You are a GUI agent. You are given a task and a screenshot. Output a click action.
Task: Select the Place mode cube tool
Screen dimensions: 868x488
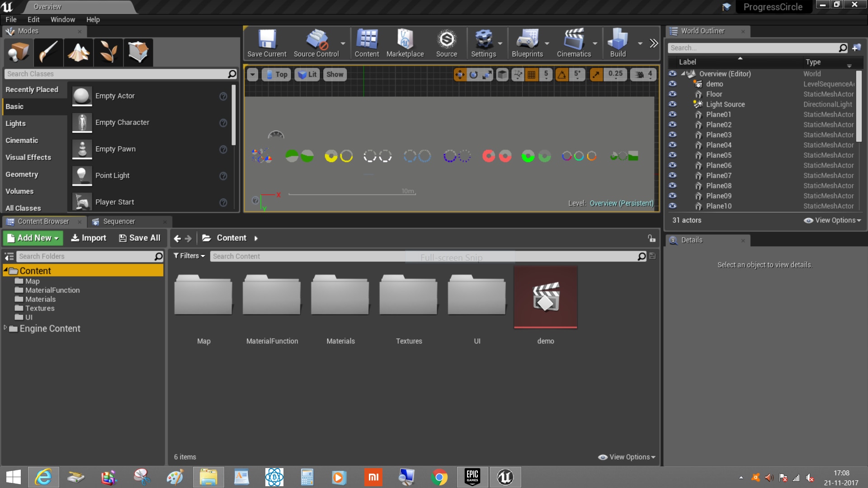tap(18, 52)
